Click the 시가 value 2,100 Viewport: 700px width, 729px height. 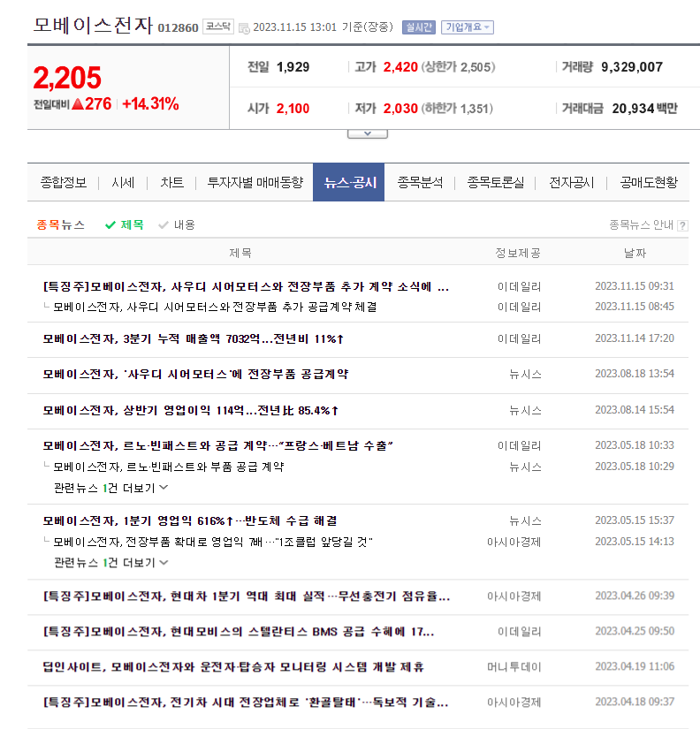pos(293,109)
